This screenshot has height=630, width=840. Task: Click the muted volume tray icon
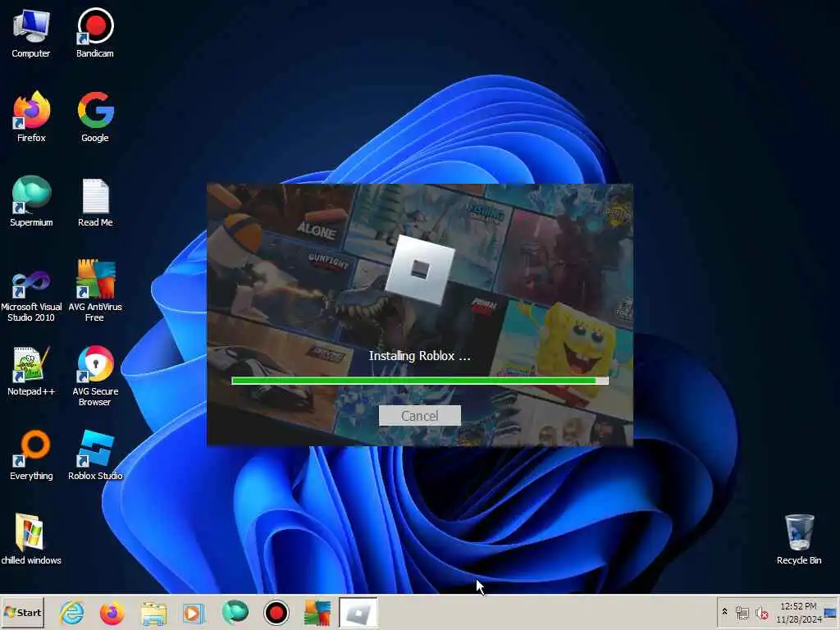click(761, 613)
